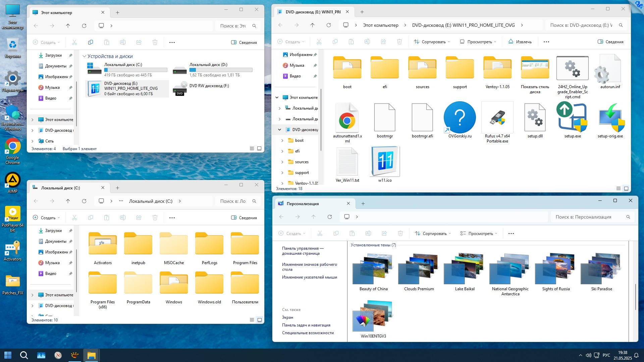Expand the sources folder in DVD tree
Viewport: 644px width, 362px height.
point(282,162)
